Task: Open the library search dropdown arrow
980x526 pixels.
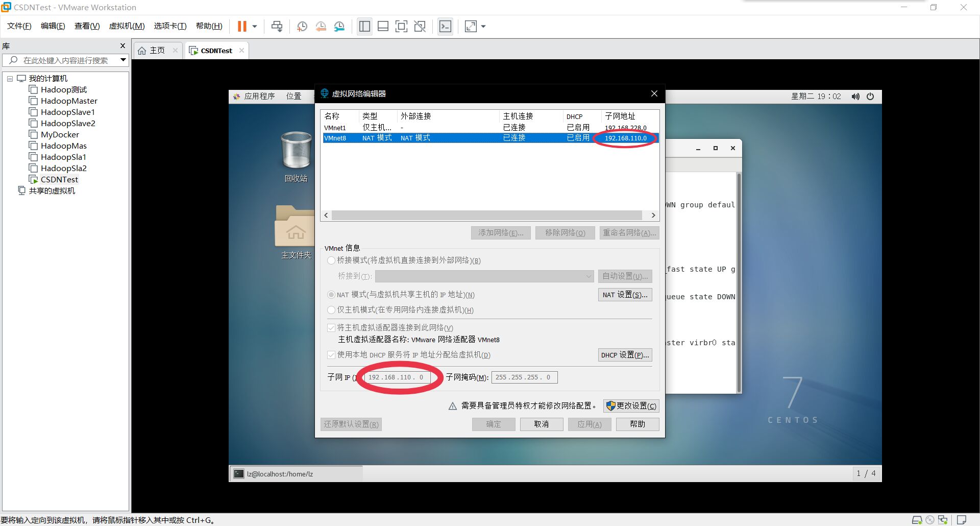Action: [123, 60]
